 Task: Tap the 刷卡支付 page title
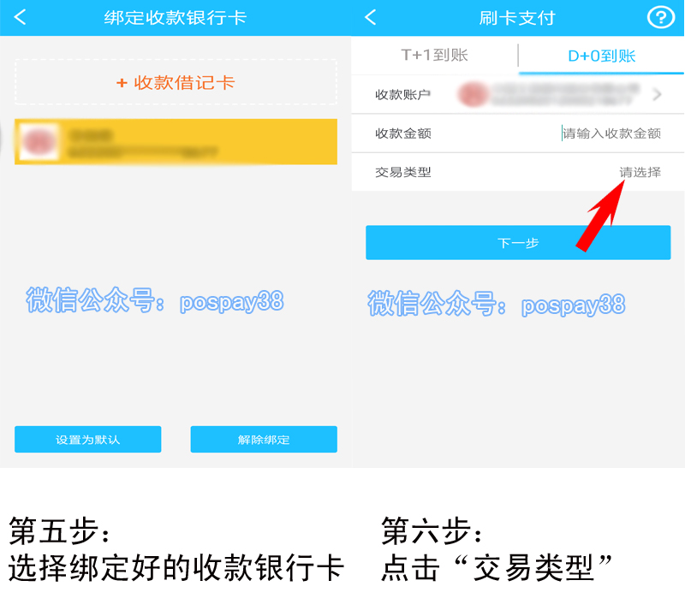click(517, 18)
